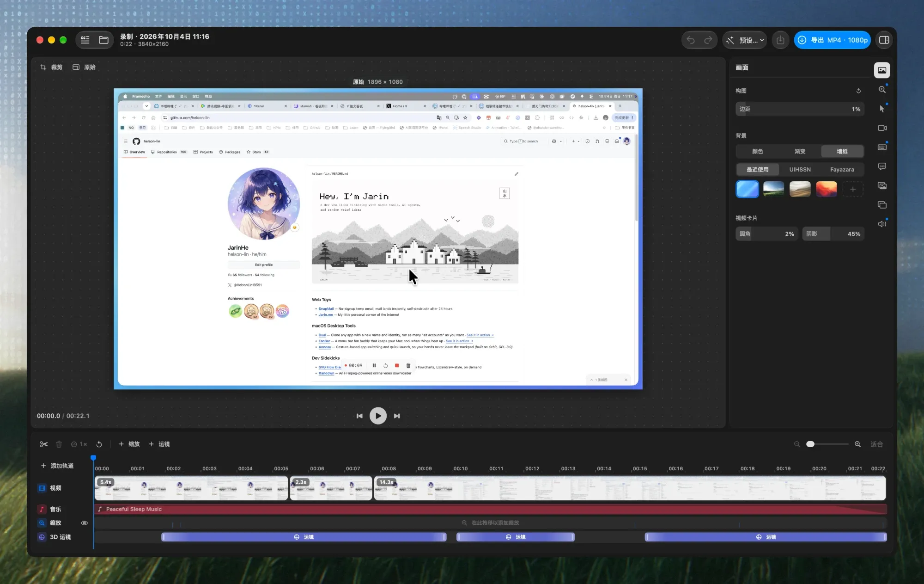The width and height of the screenshot is (924, 584).
Task: Select the 裁剪 crop tool
Action: point(51,67)
